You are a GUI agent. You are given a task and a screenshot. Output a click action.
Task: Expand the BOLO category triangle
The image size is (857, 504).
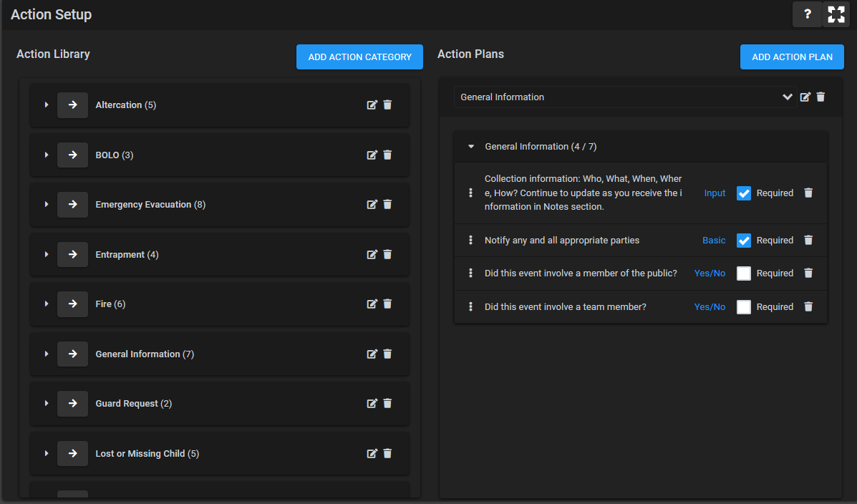click(x=47, y=155)
